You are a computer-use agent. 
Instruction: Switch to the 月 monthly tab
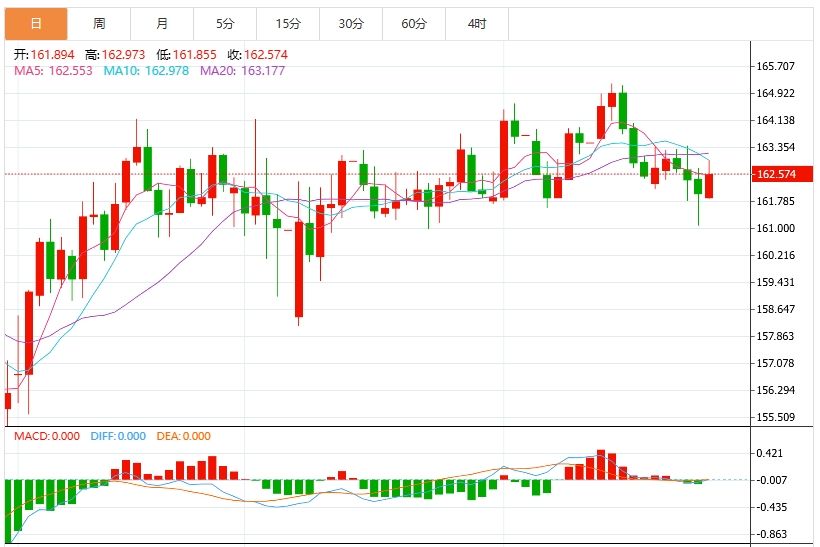pos(162,24)
